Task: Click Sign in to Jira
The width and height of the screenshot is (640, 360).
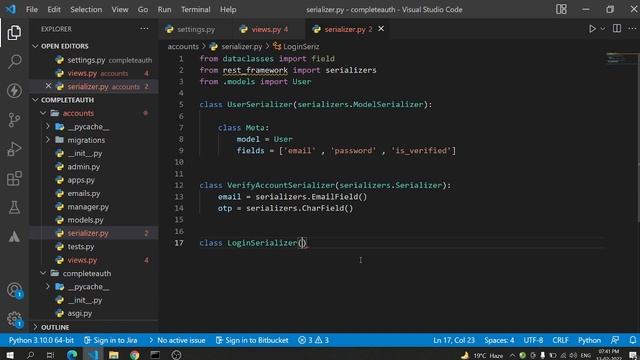Action: 111,340
